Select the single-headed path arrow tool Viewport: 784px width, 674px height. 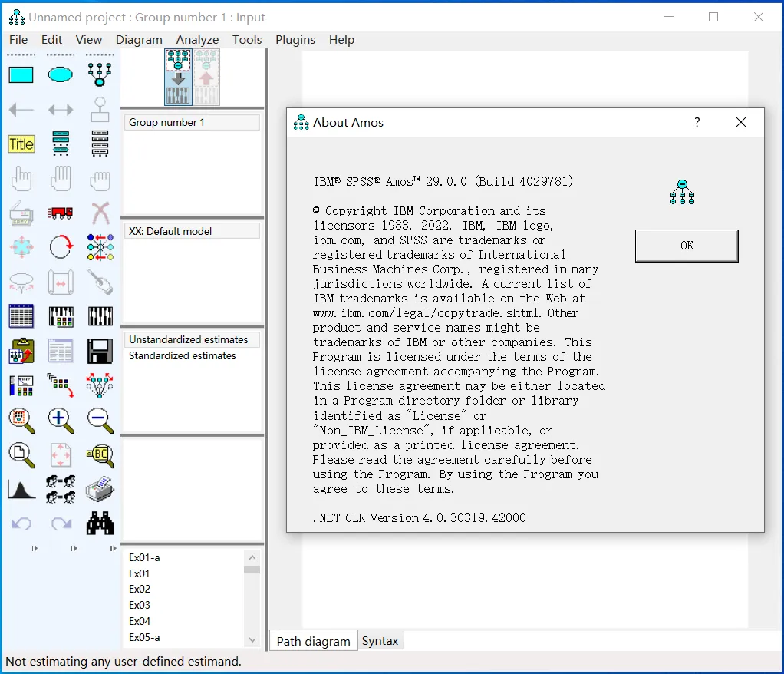click(21, 110)
